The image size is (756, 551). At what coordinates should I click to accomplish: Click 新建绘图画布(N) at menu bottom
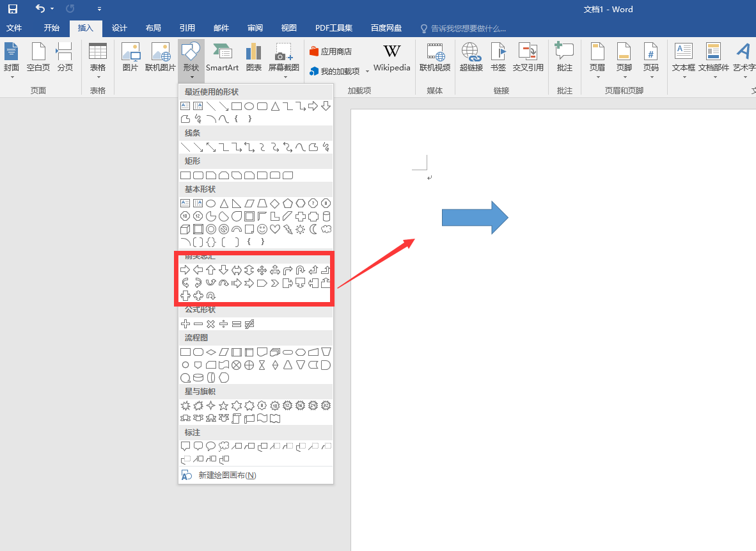click(227, 475)
